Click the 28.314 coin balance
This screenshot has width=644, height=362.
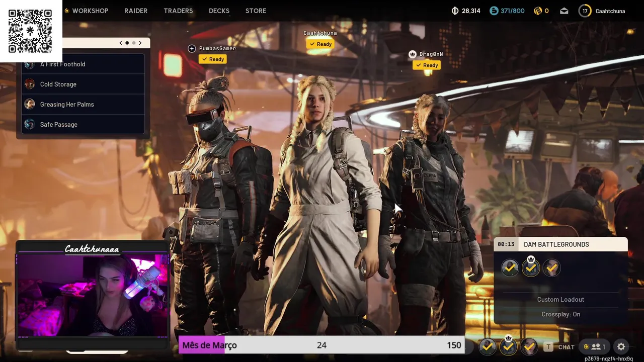point(471,11)
